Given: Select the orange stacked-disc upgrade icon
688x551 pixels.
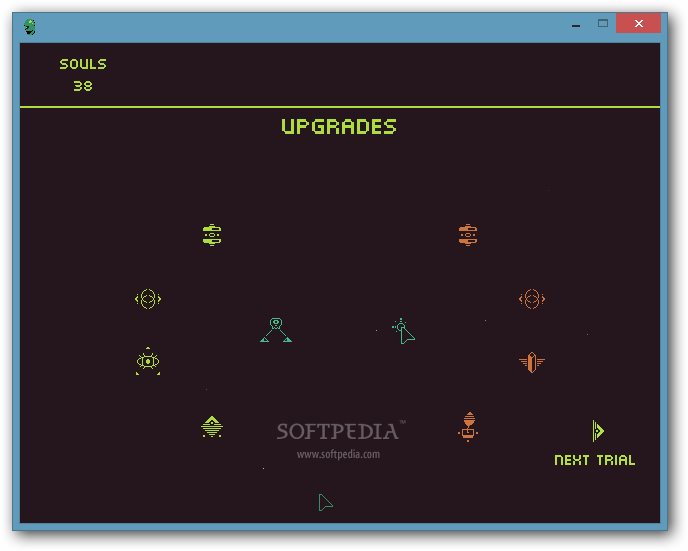Looking at the screenshot, I should click(468, 235).
